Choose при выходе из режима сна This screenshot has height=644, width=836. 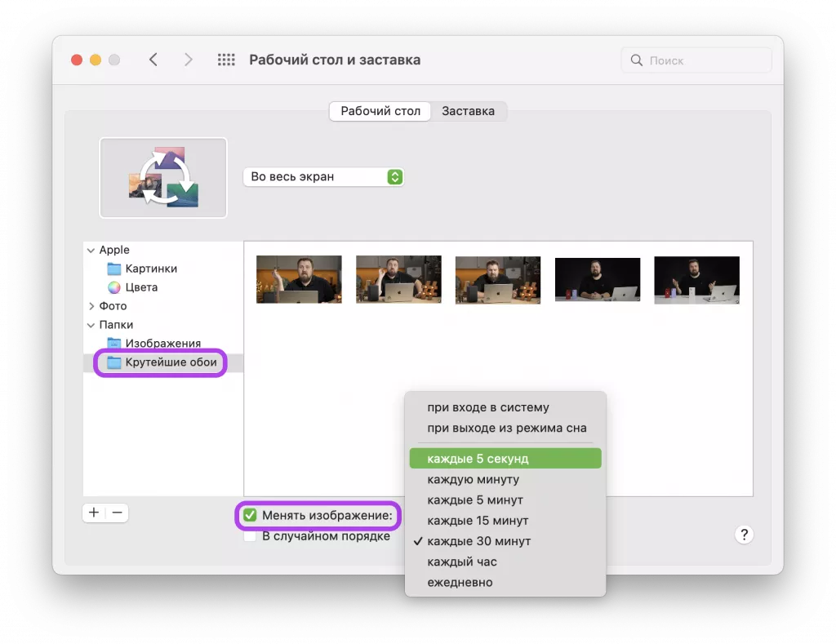tap(505, 428)
